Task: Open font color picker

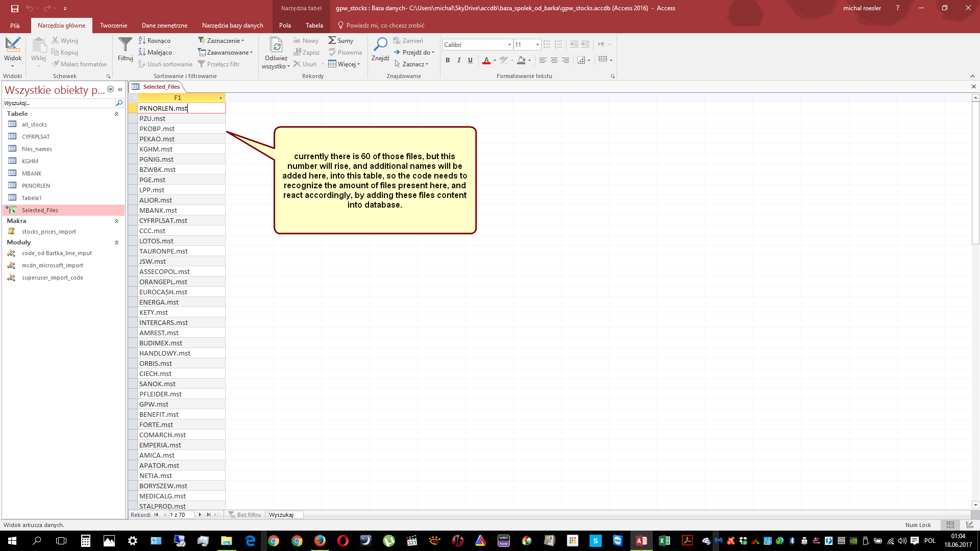Action: click(x=495, y=60)
